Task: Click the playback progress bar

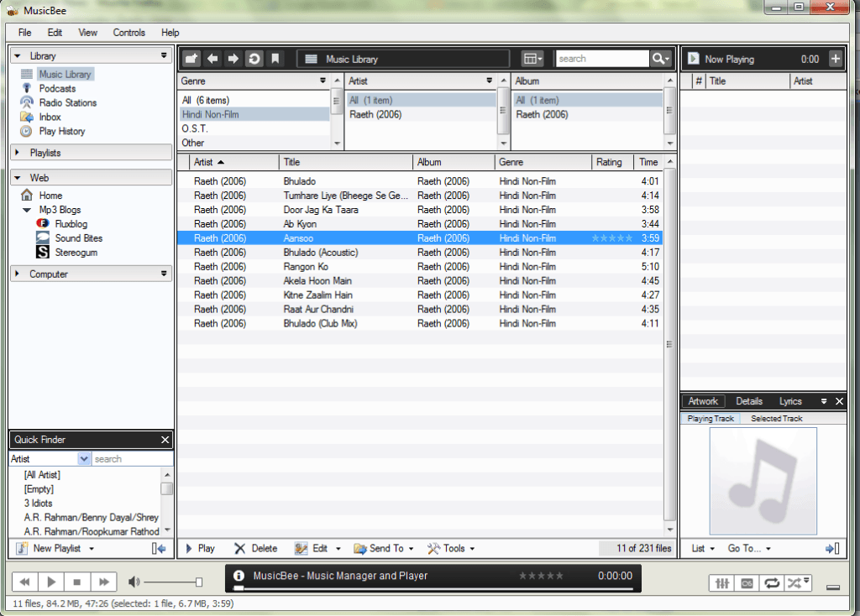Action: pos(433,589)
